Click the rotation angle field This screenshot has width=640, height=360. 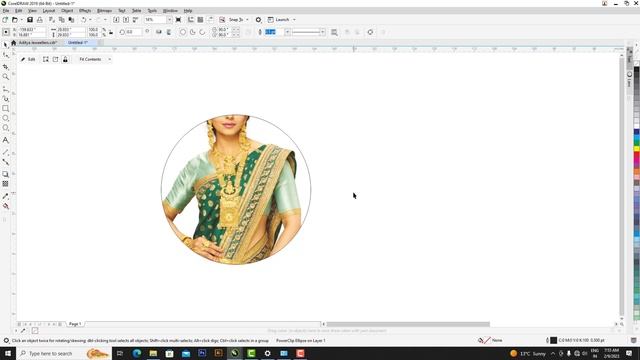134,32
